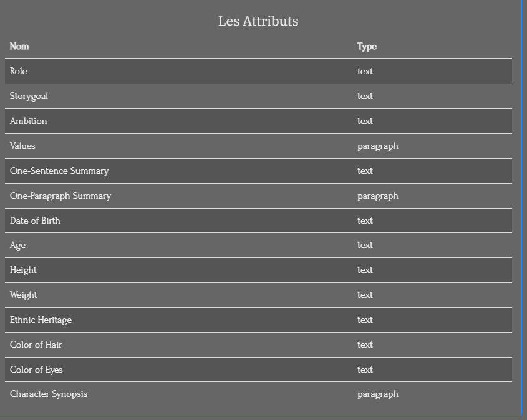The width and height of the screenshot is (527, 420).
Task: Click paragraph type for Character Synopsis
Action: [x=378, y=394]
